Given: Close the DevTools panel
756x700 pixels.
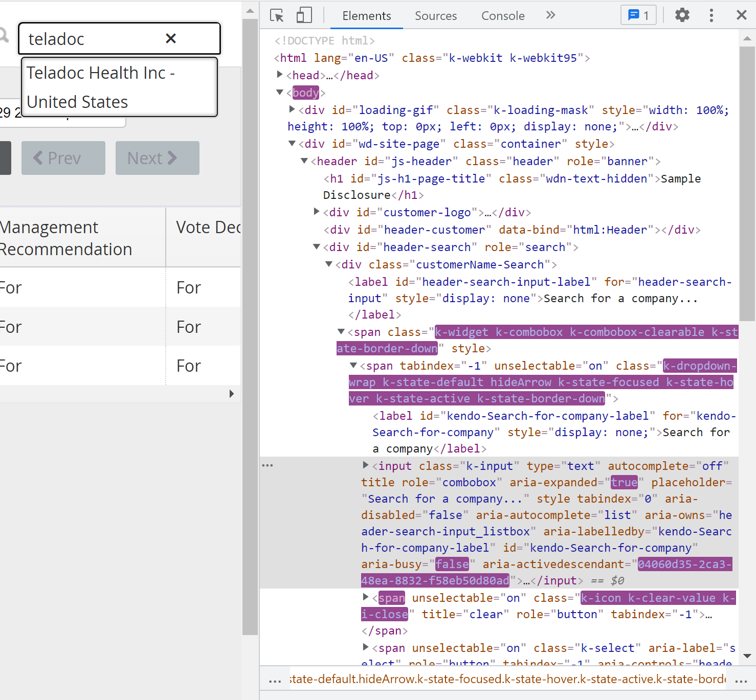Looking at the screenshot, I should click(x=741, y=15).
